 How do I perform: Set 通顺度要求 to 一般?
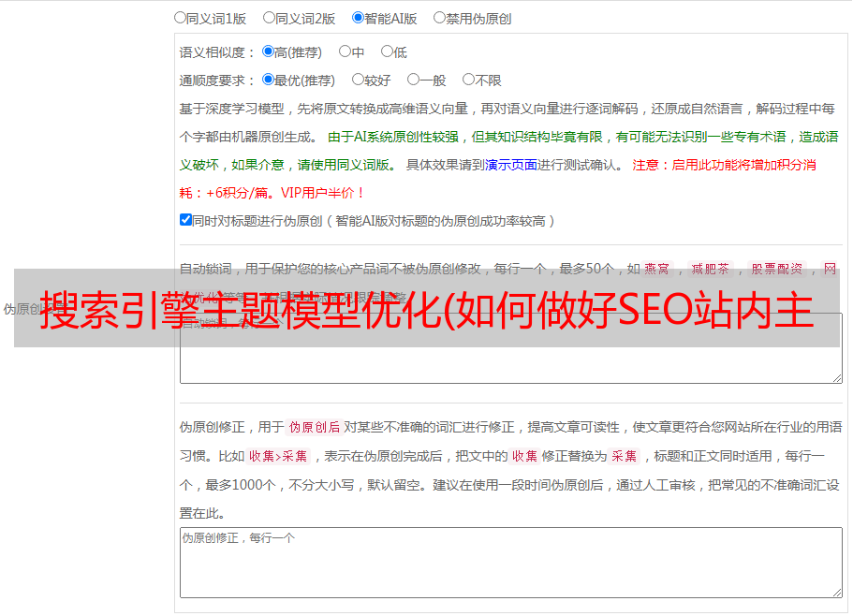pos(413,80)
